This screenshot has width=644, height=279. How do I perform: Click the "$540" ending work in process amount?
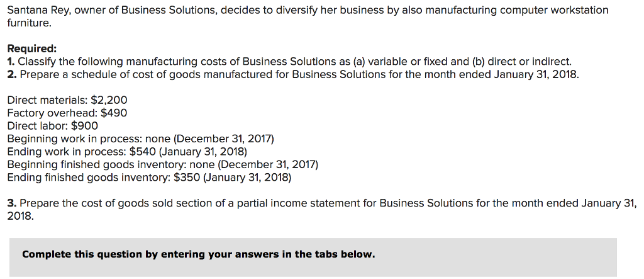click(143, 152)
